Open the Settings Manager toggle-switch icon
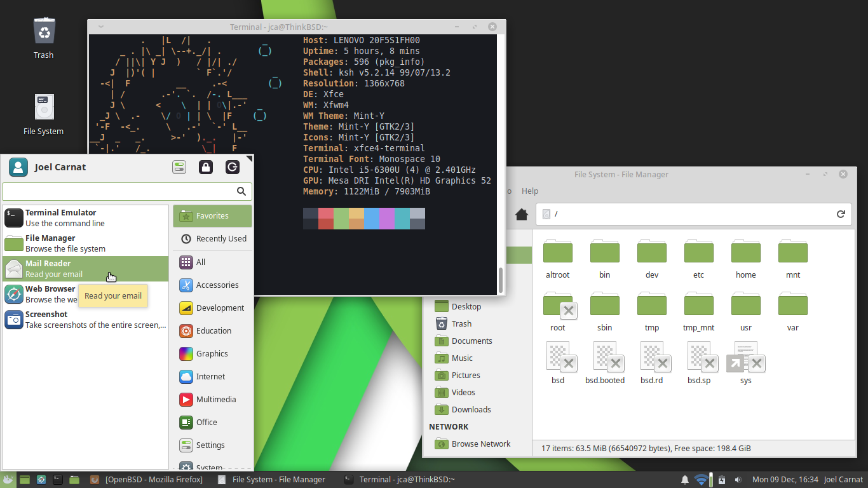Image resolution: width=868 pixels, height=488 pixels. tap(179, 167)
